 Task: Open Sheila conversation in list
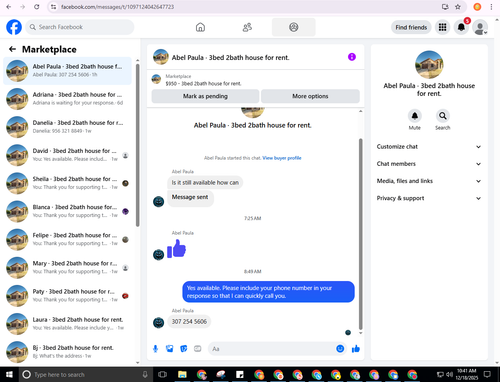pyautogui.click(x=67, y=183)
